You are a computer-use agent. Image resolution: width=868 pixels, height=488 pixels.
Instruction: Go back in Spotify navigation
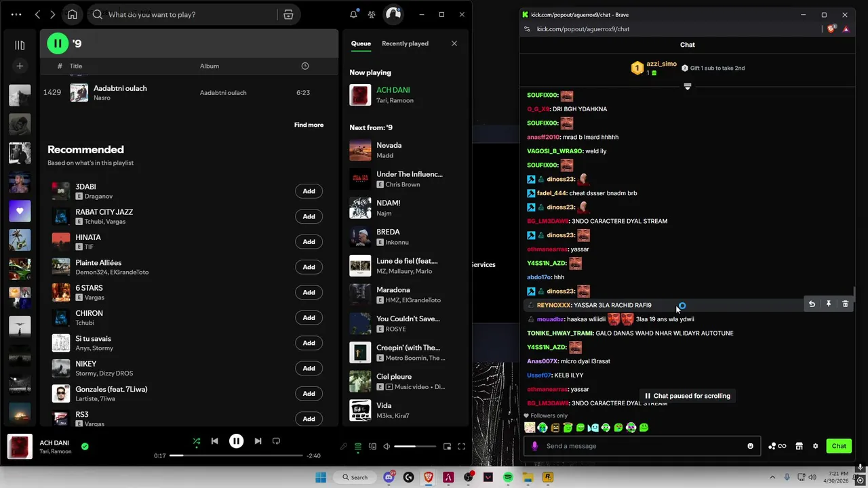pyautogui.click(x=38, y=14)
